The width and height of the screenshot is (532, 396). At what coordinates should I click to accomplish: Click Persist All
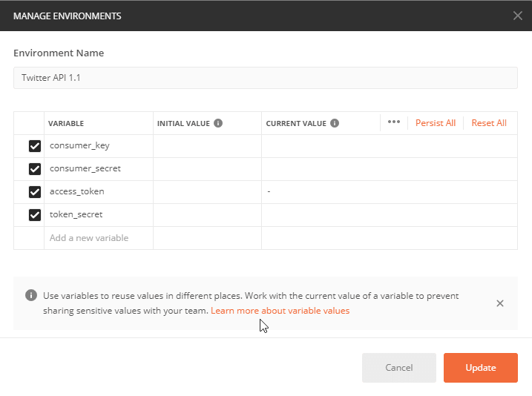(x=436, y=123)
